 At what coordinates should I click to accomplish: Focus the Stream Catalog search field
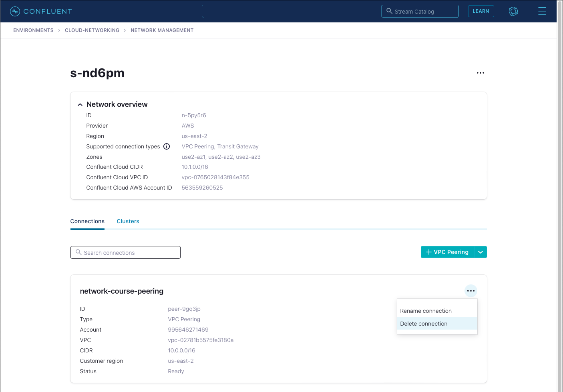(x=420, y=11)
